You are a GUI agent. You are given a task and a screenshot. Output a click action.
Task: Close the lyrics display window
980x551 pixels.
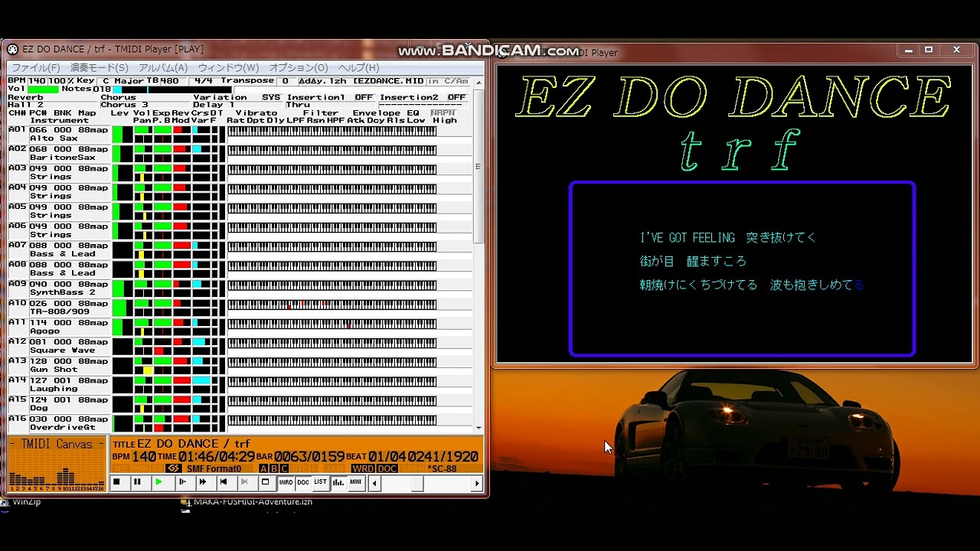[955, 51]
